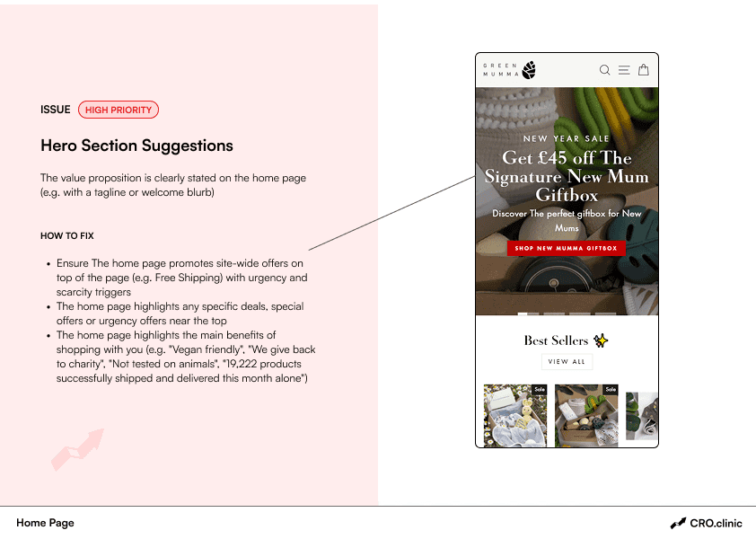The width and height of the screenshot is (756, 539).
Task: Click the Green Mumma leaf logo
Action: (x=529, y=70)
